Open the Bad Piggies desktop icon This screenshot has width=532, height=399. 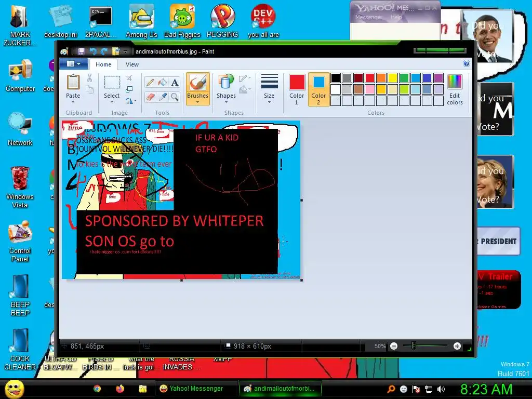point(182,21)
